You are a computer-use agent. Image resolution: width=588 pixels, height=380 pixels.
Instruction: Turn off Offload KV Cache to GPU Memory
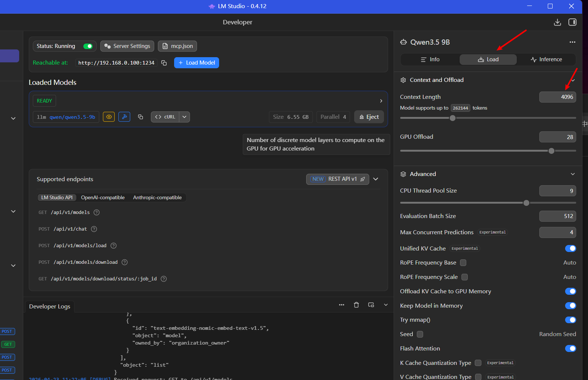click(x=570, y=291)
